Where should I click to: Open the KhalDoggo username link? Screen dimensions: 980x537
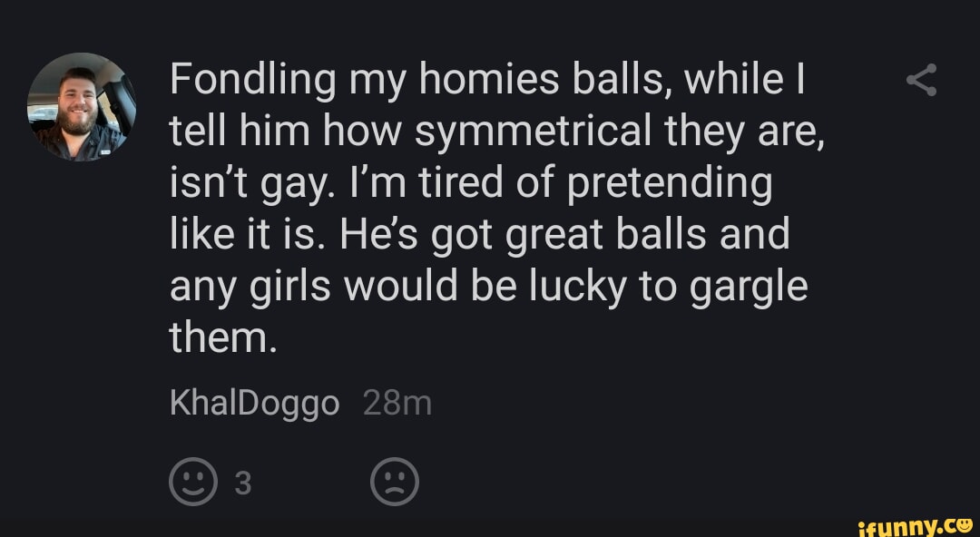tap(254, 404)
